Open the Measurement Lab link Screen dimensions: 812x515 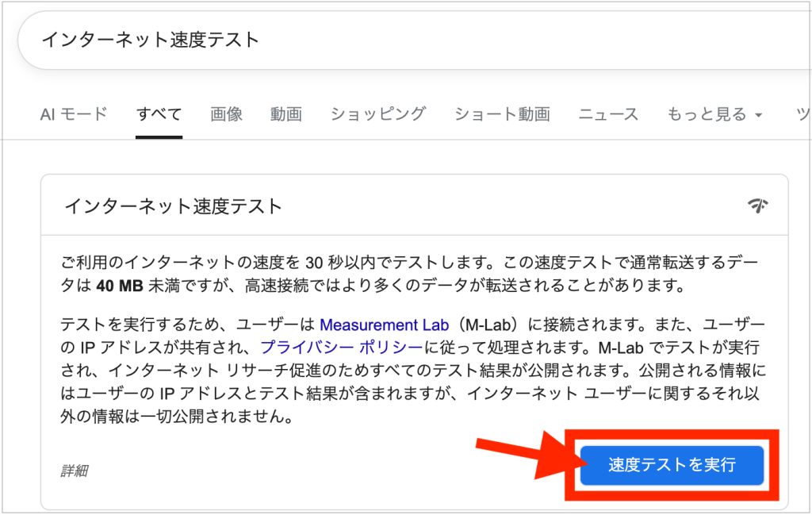pyautogui.click(x=385, y=325)
